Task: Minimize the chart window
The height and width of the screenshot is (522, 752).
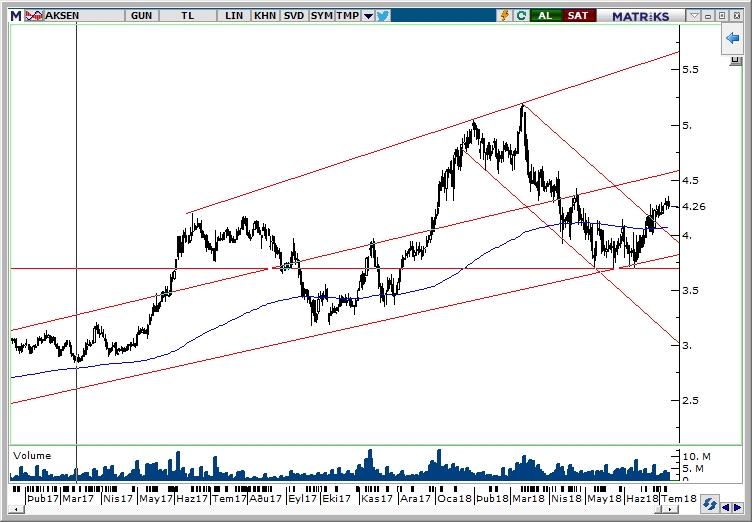Action: [x=708, y=16]
